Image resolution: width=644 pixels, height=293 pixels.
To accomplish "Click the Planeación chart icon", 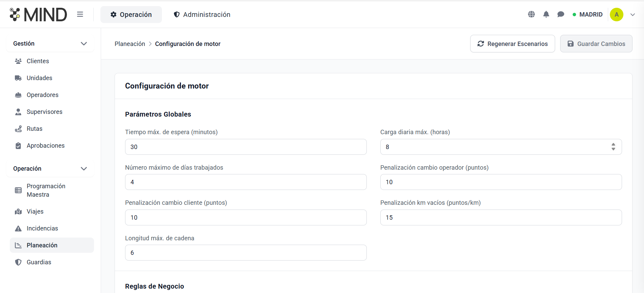I will point(18,245).
